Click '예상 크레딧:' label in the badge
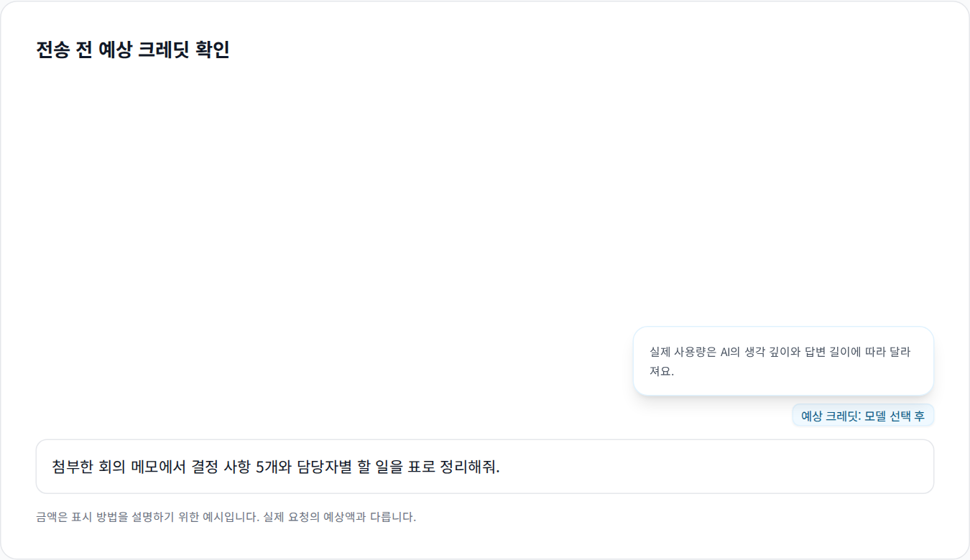The height and width of the screenshot is (560, 970). (831, 416)
